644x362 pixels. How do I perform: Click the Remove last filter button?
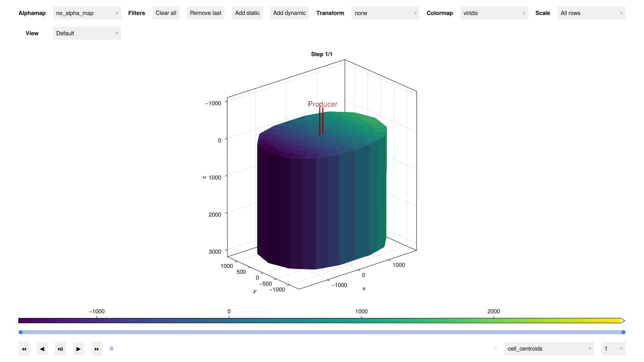pos(205,13)
